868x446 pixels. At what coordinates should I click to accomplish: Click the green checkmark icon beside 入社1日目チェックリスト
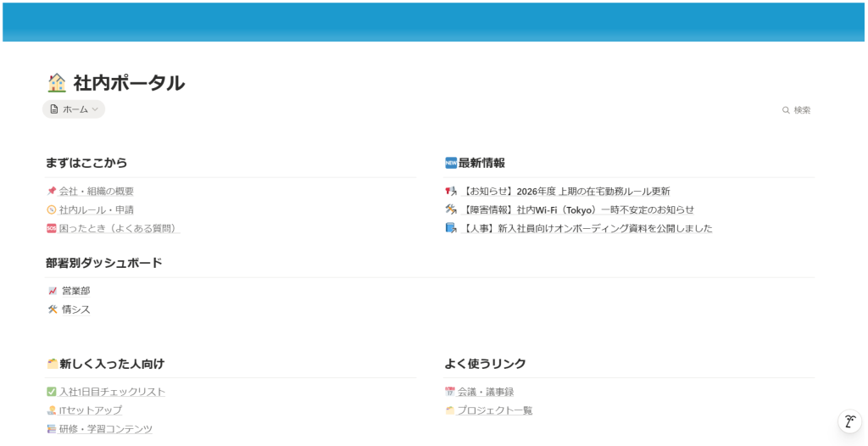52,393
